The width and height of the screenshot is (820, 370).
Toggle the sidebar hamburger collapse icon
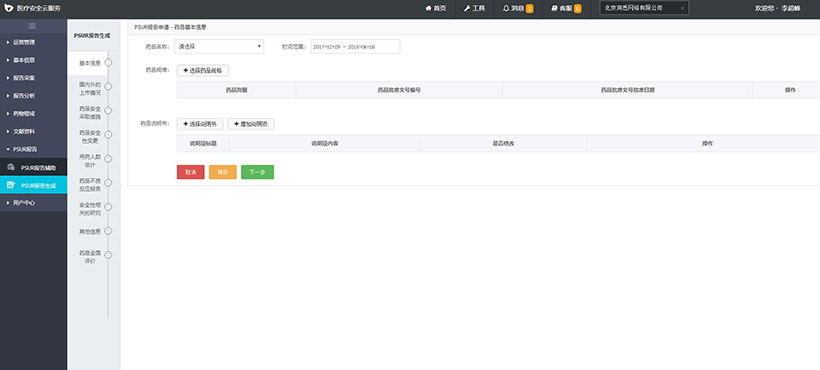click(32, 26)
